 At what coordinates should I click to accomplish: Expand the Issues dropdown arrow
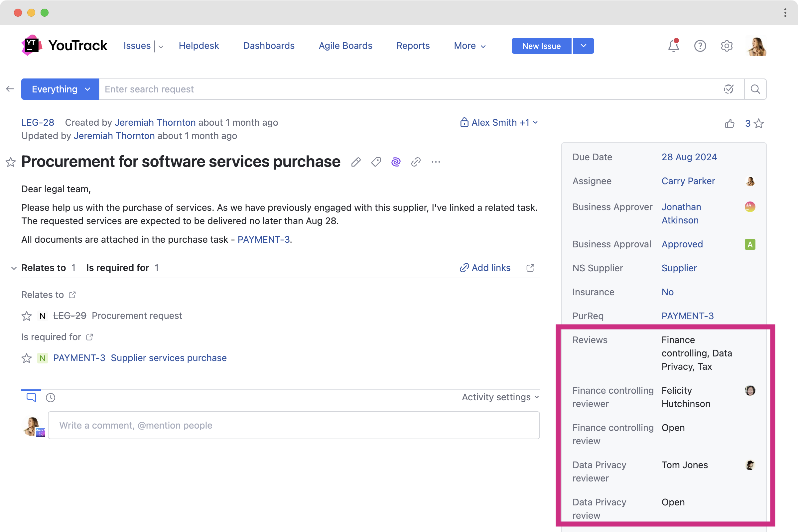pyautogui.click(x=161, y=47)
